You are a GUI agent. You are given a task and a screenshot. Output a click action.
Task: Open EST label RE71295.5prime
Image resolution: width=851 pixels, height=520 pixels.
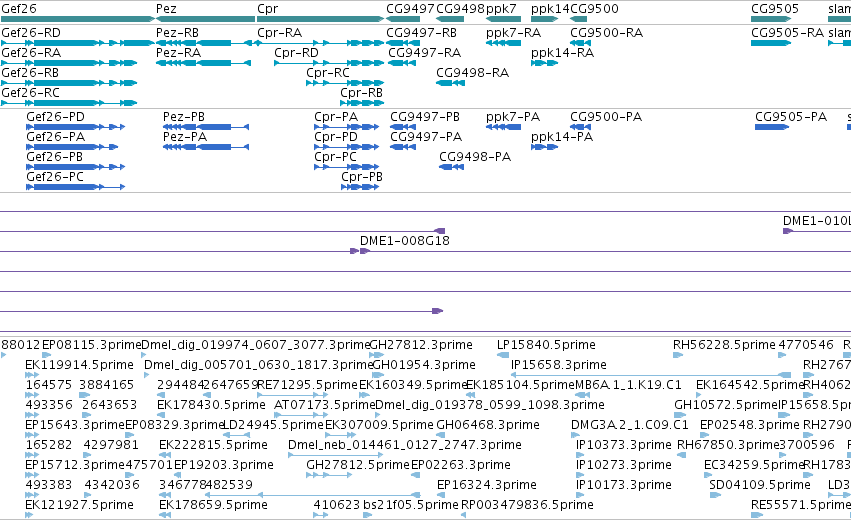coord(307,385)
